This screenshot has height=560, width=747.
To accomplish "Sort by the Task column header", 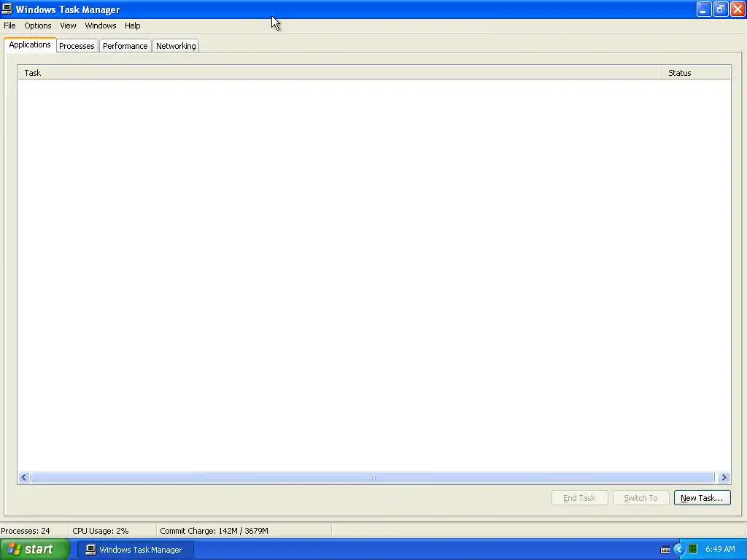I will click(x=339, y=73).
